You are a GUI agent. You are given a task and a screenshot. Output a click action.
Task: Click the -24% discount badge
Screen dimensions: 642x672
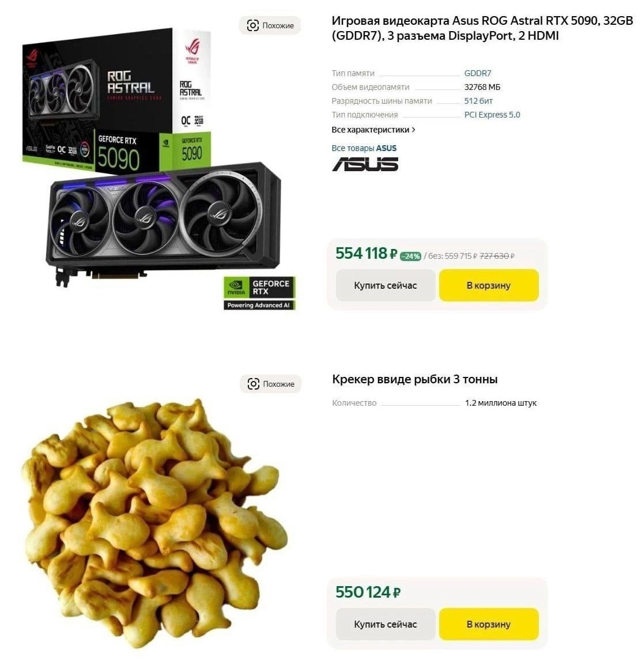410,256
